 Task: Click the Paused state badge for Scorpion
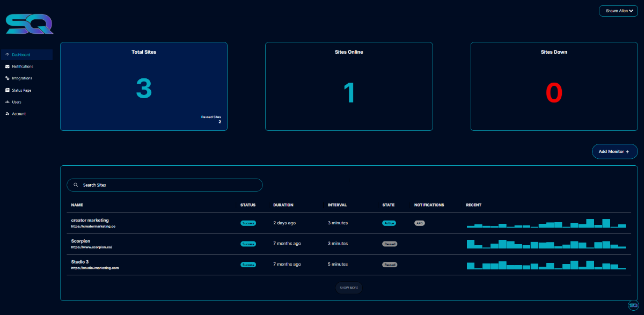(x=390, y=244)
